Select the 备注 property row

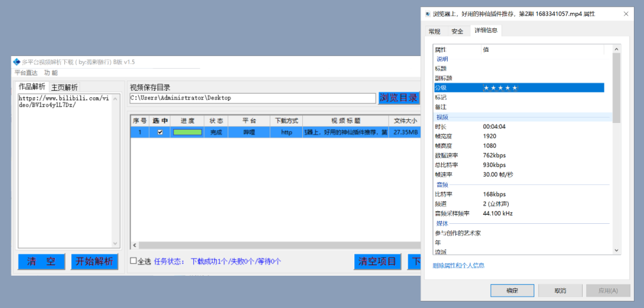point(519,107)
